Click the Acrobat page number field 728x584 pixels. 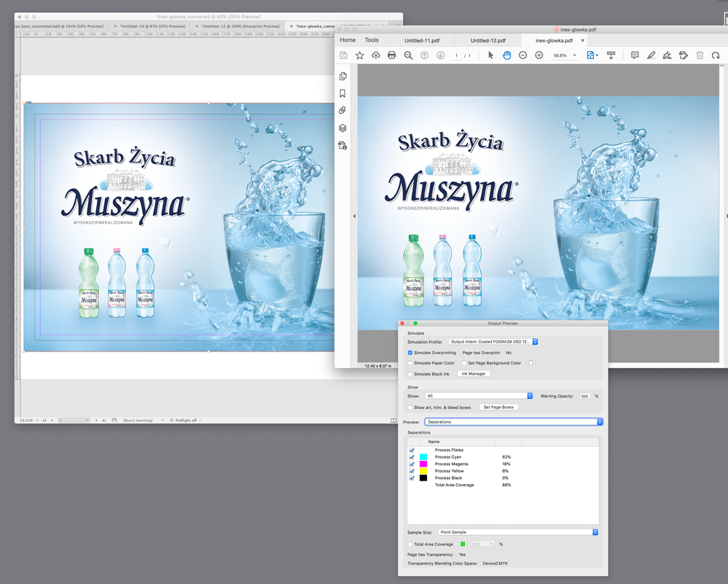click(x=457, y=55)
